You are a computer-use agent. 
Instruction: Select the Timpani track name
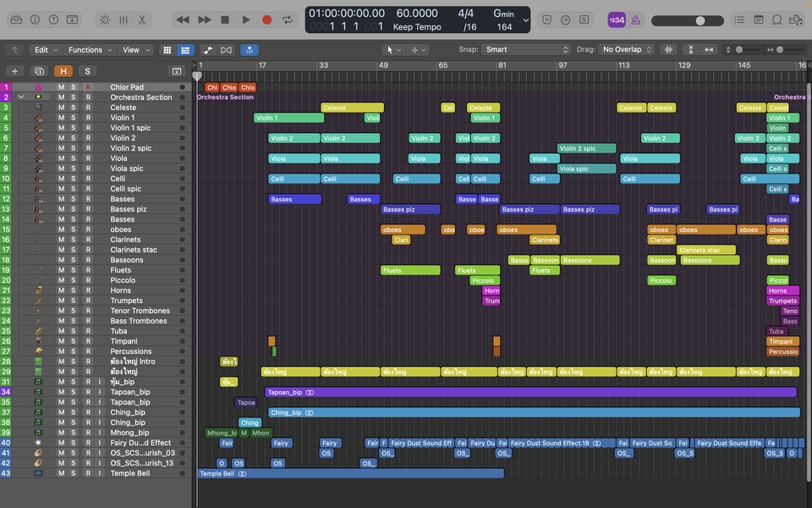pos(123,341)
